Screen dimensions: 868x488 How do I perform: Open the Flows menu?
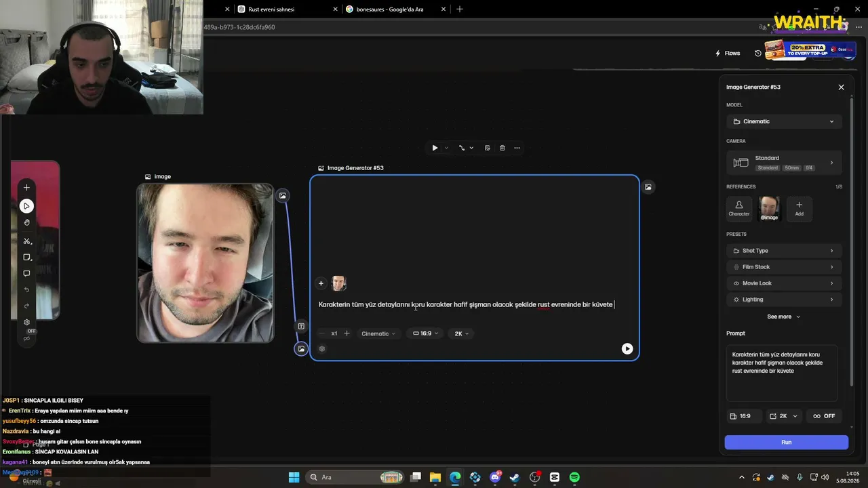(x=728, y=54)
